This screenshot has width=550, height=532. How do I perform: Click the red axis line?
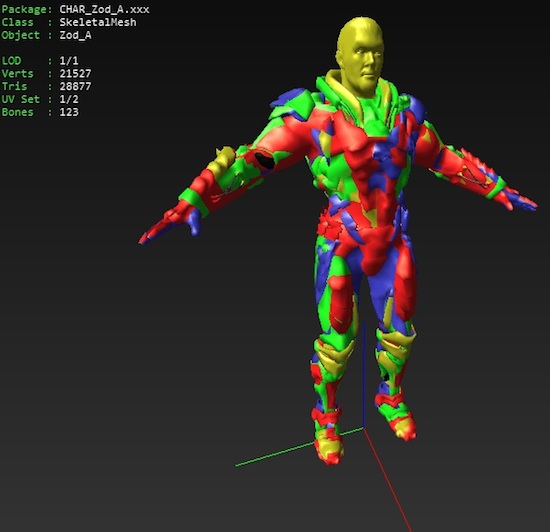pyautogui.click(x=388, y=480)
